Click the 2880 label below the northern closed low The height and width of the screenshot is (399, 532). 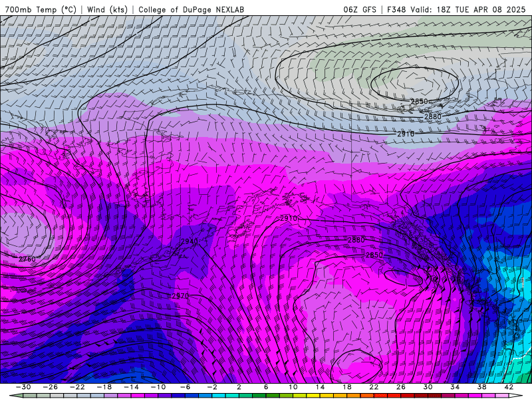[x=433, y=116]
